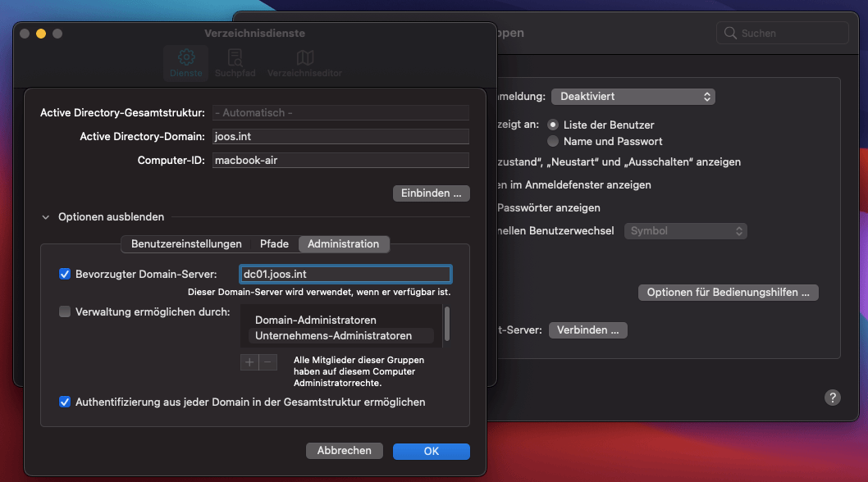
Task: Open the Verzeichniseditor toolbar icon
Action: click(x=304, y=61)
